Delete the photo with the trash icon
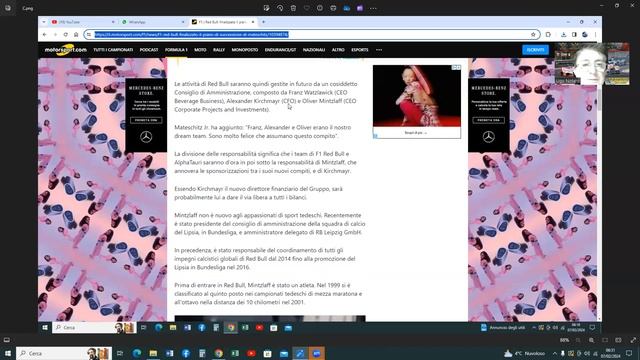 coord(293,8)
